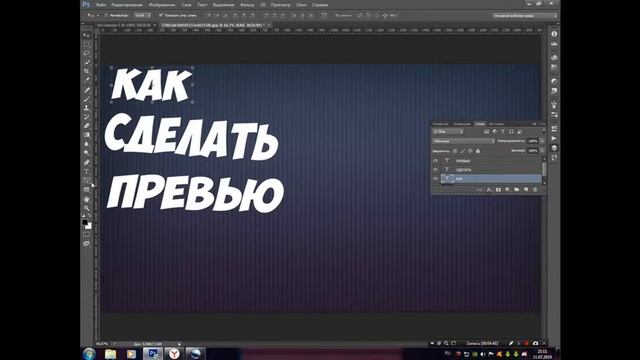Select the Path Selection tool
This screenshot has height=360, width=640.
[87, 180]
